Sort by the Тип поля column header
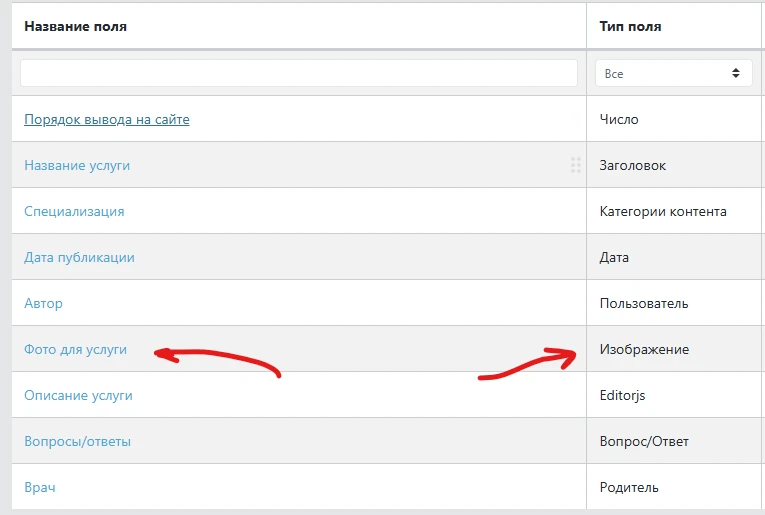 (x=630, y=26)
